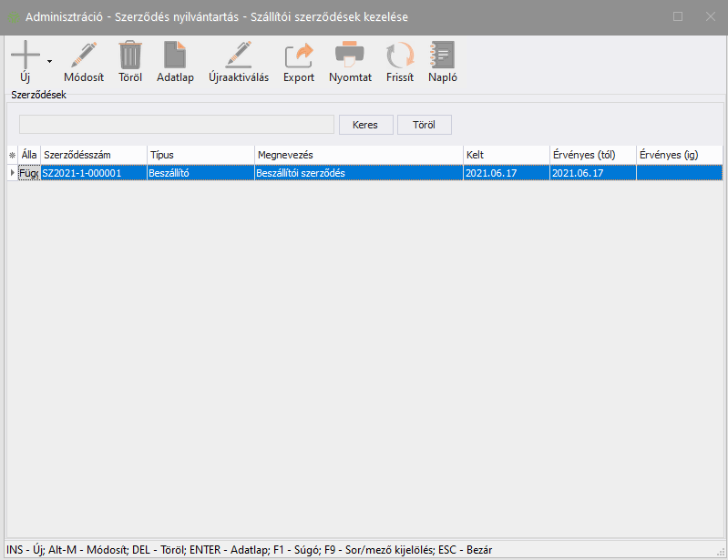Click the Nyomtat printer icon
The width and height of the screenshot is (728, 560).
pos(350,56)
